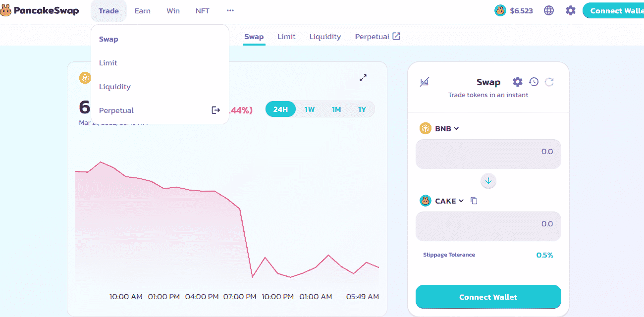Open the more options ellipsis menu
The width and height of the screenshot is (644, 317).
pyautogui.click(x=230, y=10)
